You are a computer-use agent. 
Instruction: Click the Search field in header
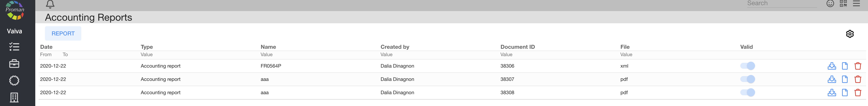(x=781, y=3)
